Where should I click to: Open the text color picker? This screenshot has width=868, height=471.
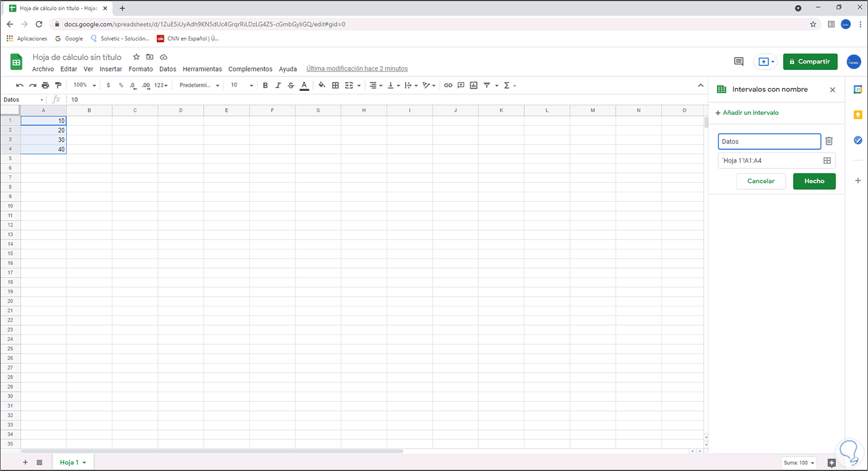304,85
